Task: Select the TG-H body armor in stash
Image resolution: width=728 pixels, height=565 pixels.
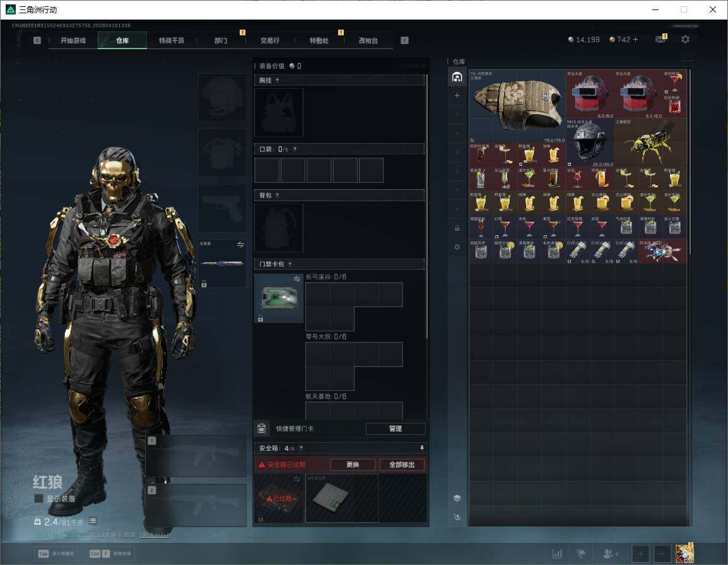Action: (518, 107)
